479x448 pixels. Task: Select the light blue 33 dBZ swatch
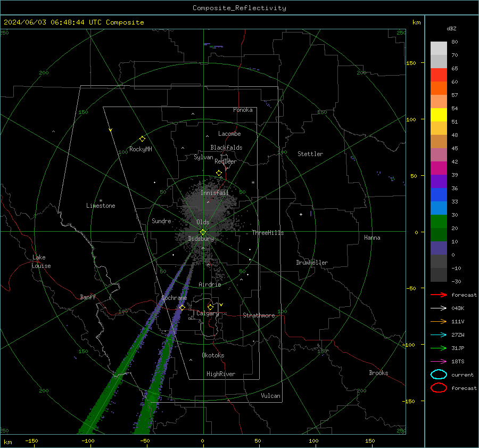tap(439, 208)
